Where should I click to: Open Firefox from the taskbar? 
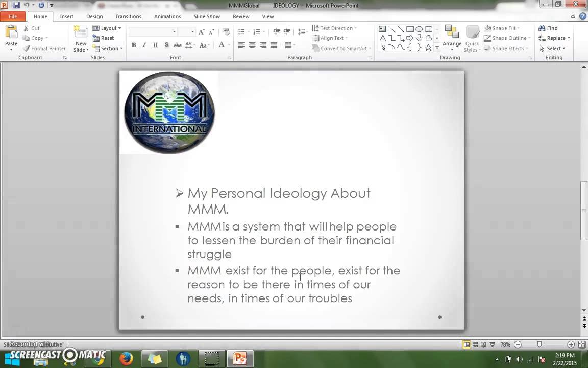[127, 359]
